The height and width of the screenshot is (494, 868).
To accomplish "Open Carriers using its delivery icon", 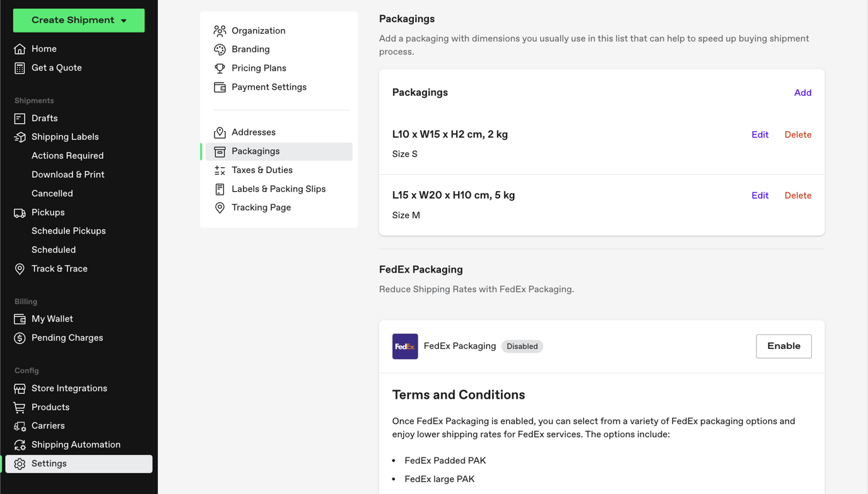I will 20,425.
